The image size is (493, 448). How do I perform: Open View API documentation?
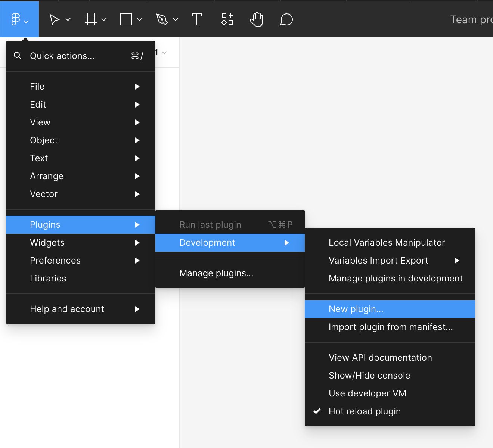[x=380, y=357]
